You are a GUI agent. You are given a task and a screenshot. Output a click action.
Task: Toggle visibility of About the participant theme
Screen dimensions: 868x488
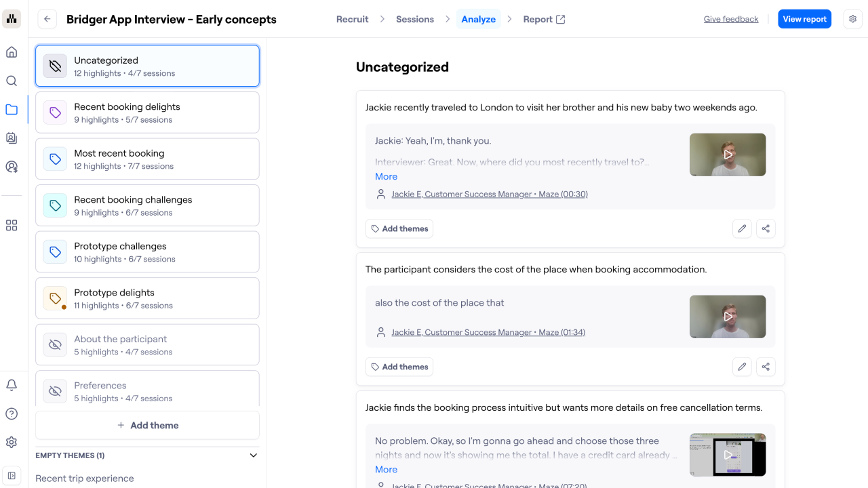(56, 345)
